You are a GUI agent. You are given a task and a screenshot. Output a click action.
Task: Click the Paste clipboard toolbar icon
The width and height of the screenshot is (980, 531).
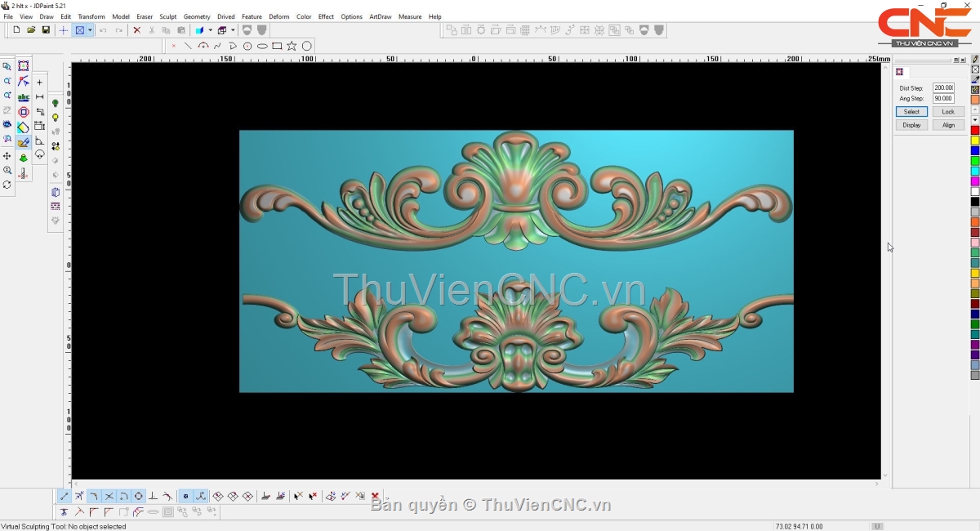click(x=181, y=30)
